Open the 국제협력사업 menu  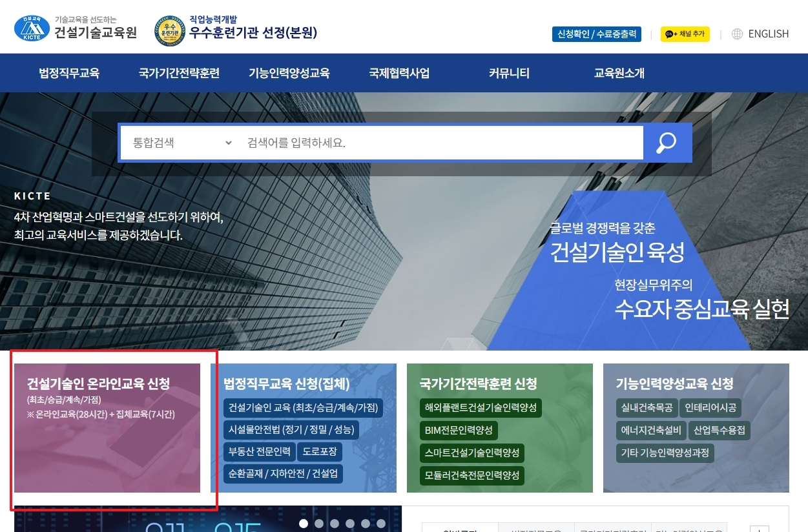click(399, 73)
